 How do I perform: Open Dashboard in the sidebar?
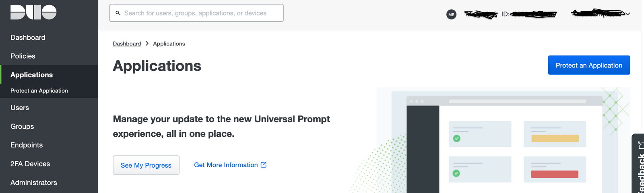pos(28,37)
